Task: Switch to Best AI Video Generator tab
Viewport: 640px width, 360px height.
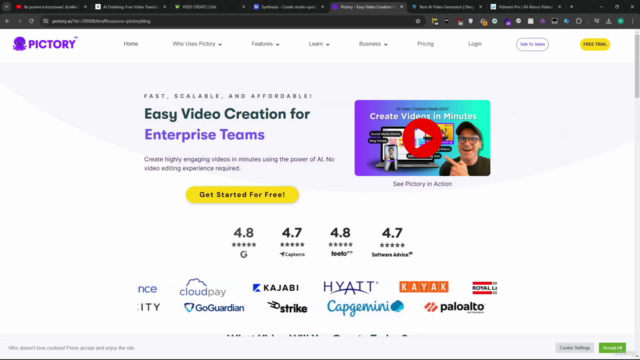Action: tap(446, 7)
